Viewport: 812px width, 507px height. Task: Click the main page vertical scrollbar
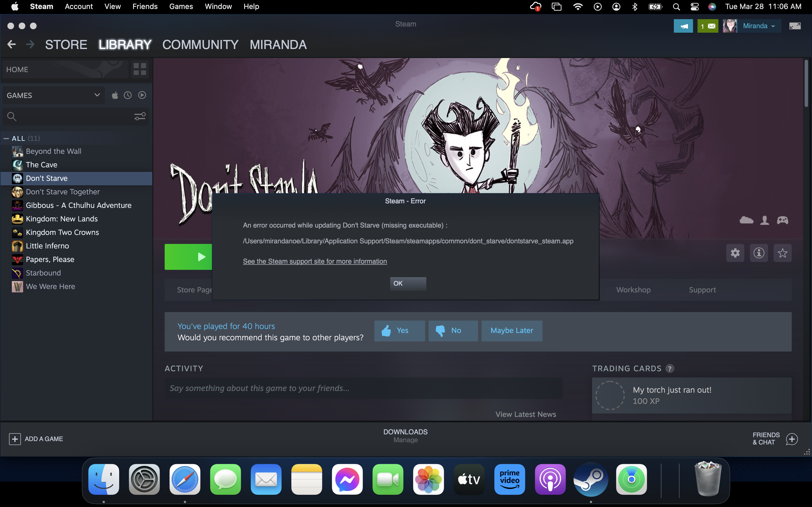806,84
